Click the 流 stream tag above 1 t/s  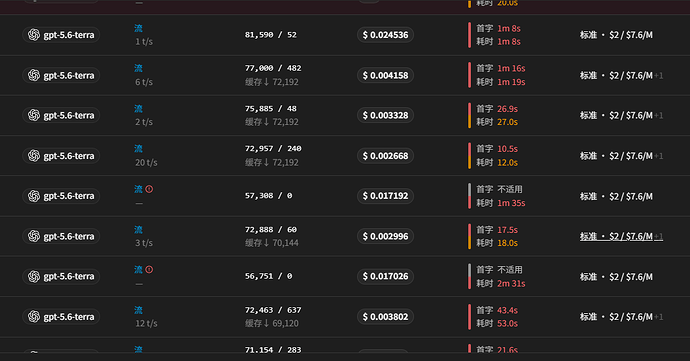pyautogui.click(x=138, y=28)
